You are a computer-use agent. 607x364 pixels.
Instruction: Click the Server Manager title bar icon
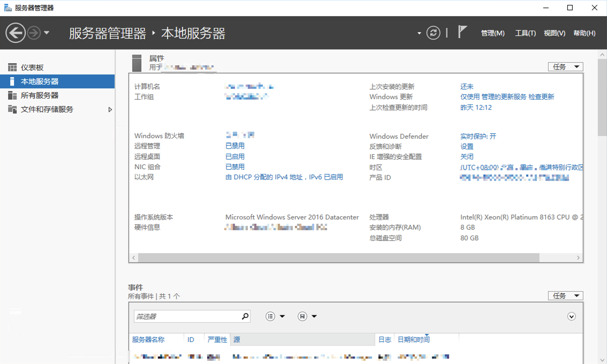[x=8, y=8]
